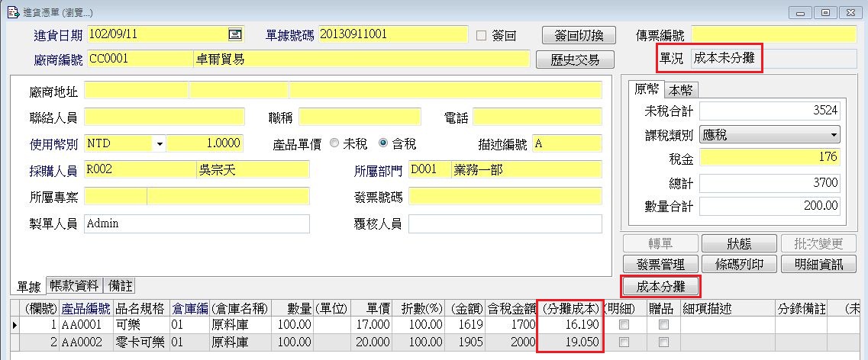Click the 產品編號 column header
Screen dimensions: 868x360
pyautogui.click(x=86, y=308)
